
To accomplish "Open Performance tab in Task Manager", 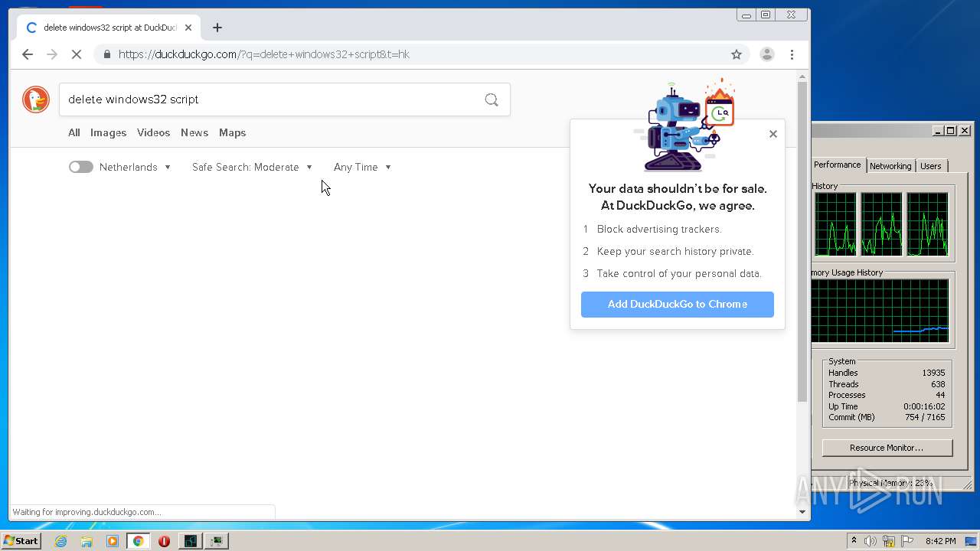I will click(838, 165).
